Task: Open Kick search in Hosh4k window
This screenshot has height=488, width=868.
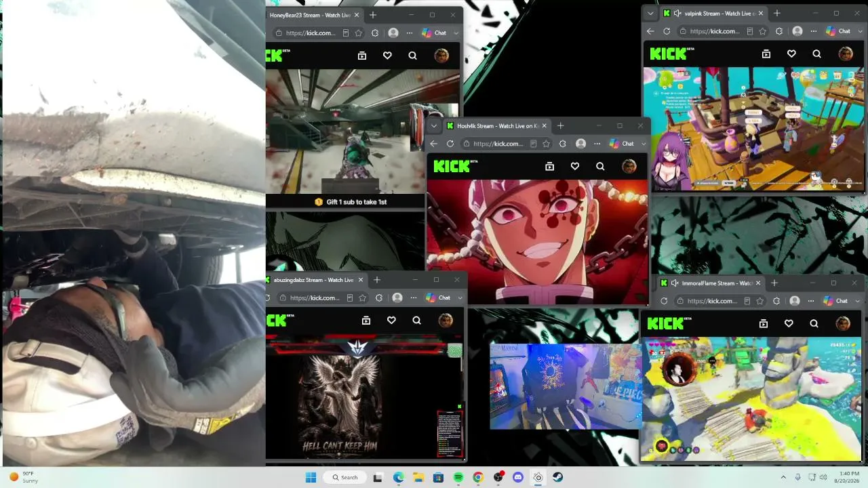Action: [x=600, y=166]
